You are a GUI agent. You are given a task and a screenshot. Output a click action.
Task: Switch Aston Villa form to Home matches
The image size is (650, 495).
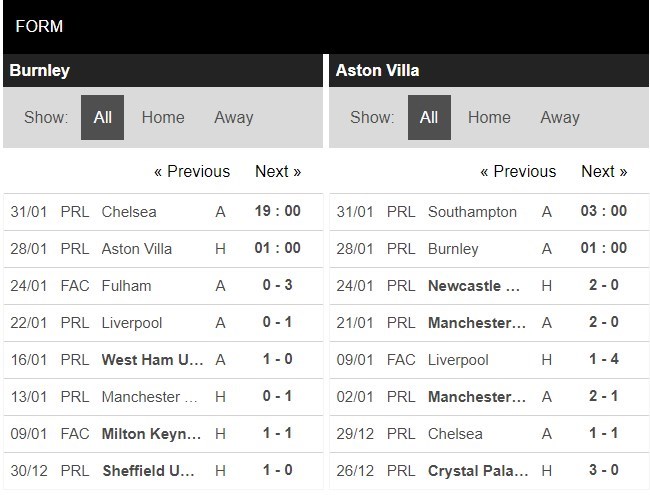click(x=489, y=117)
